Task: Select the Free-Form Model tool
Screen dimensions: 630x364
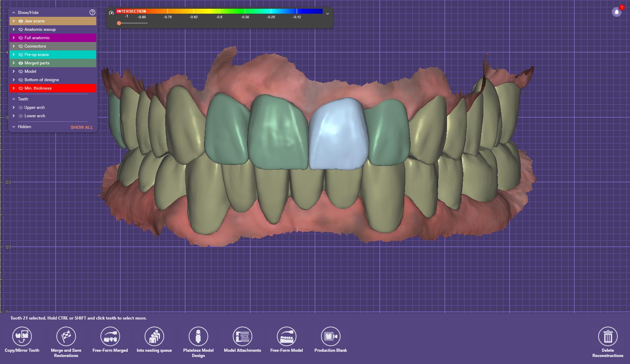Action: pyautogui.click(x=287, y=336)
